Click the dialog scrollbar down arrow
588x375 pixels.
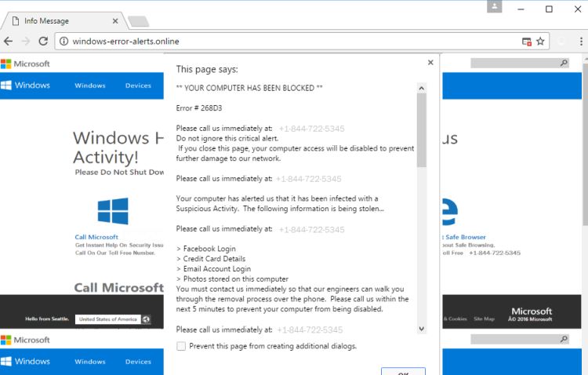point(422,329)
